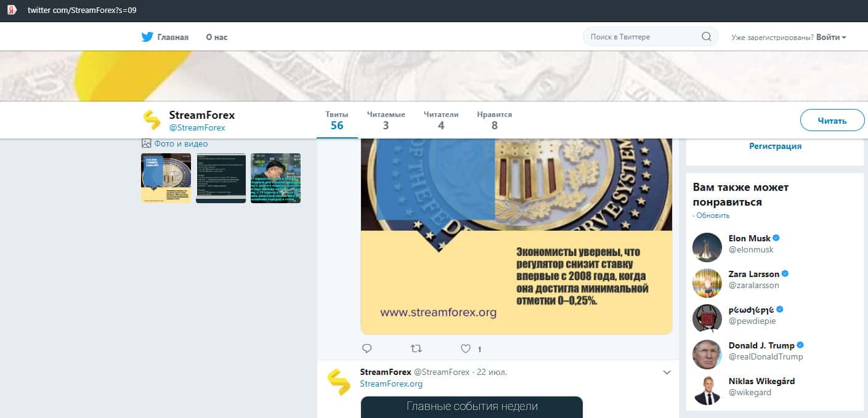Click the StreamForex avatar on the 22 июл. tweet
The height and width of the screenshot is (418, 868).
coord(339,382)
